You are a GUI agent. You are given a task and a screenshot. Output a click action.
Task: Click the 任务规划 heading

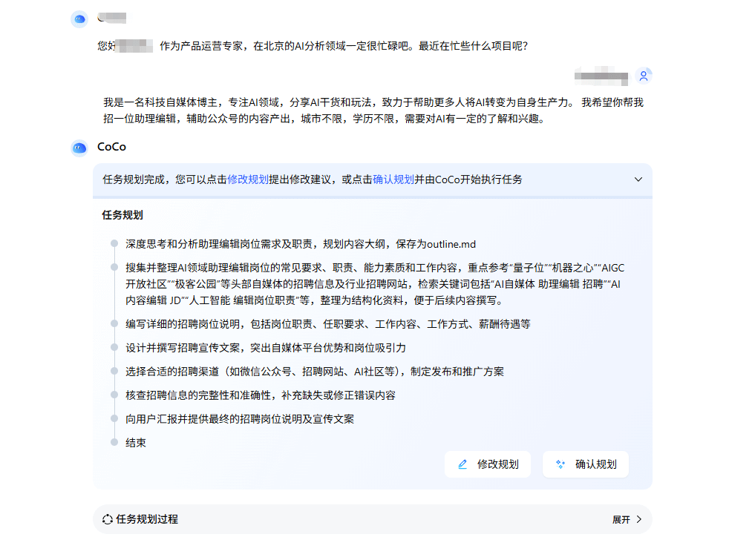pos(122,215)
